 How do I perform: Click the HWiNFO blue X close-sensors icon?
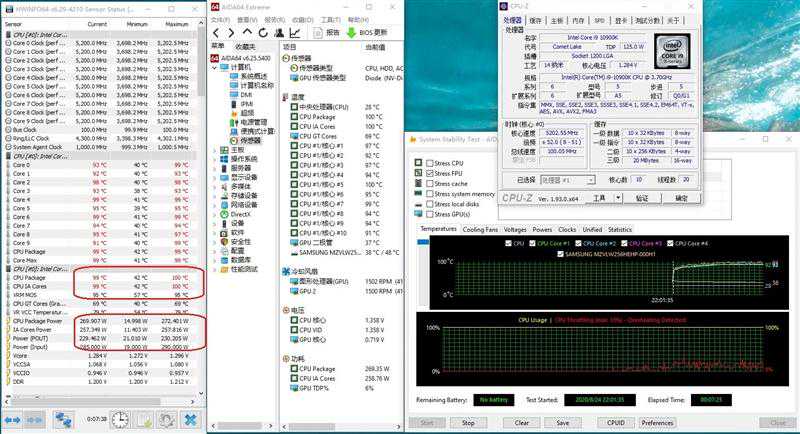point(190,418)
